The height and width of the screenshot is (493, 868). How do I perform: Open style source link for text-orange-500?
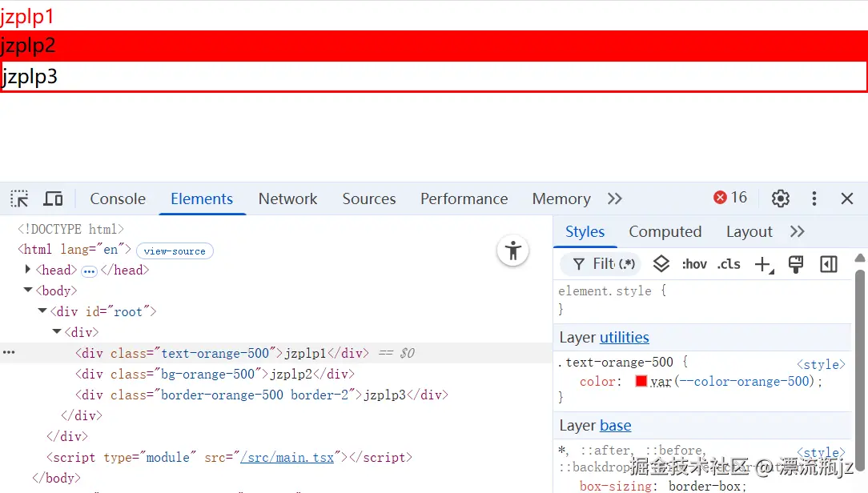tap(821, 364)
